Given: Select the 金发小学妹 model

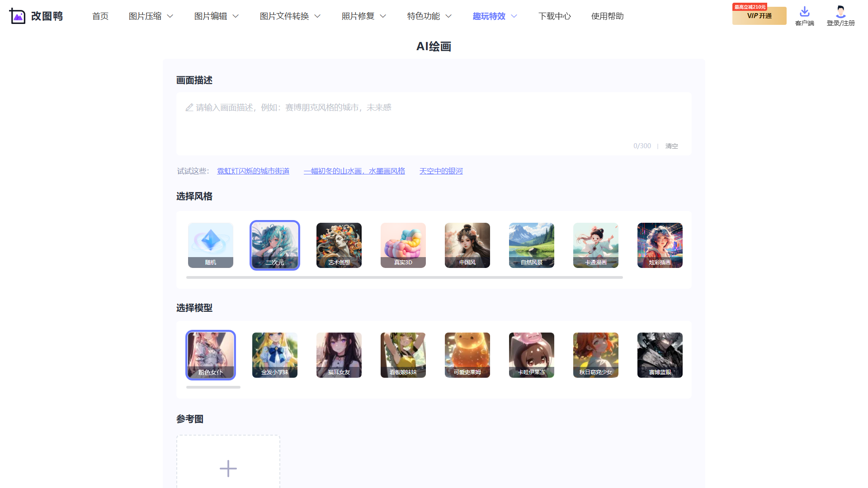Looking at the screenshot, I should pyautogui.click(x=275, y=355).
